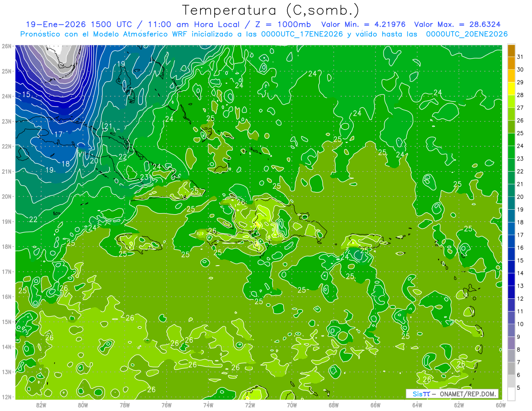The image size is (532, 411).
Task: Click the latitude axis label 24N
Action: (x=7, y=96)
